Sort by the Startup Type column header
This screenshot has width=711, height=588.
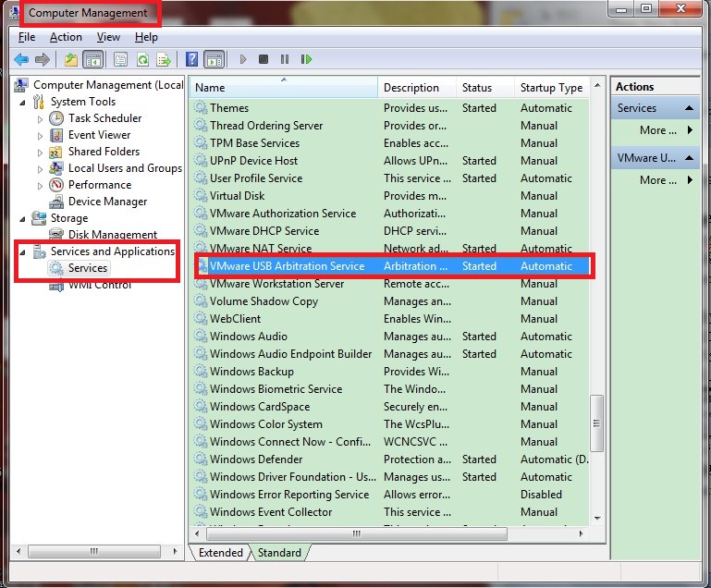point(552,87)
